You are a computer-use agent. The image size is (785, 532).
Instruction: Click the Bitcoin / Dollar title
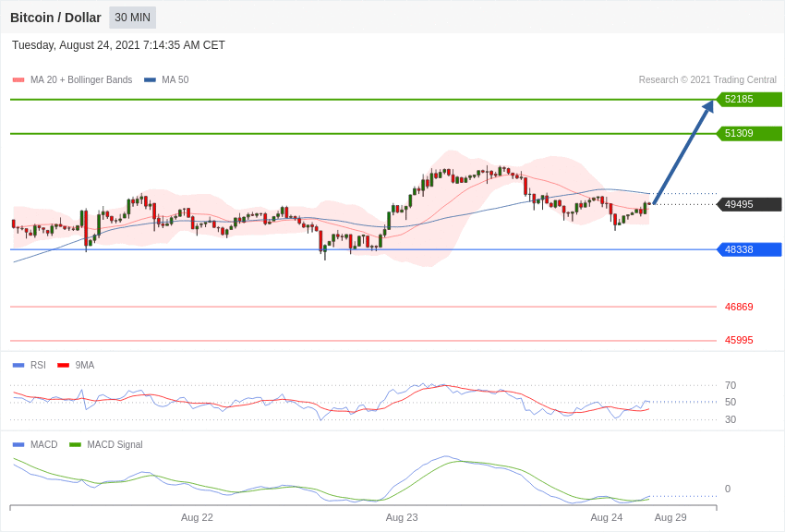[x=55, y=18]
